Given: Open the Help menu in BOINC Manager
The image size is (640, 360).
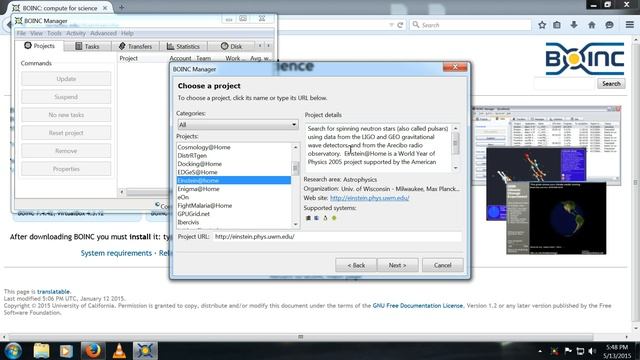Looking at the screenshot, I should click(x=127, y=33).
